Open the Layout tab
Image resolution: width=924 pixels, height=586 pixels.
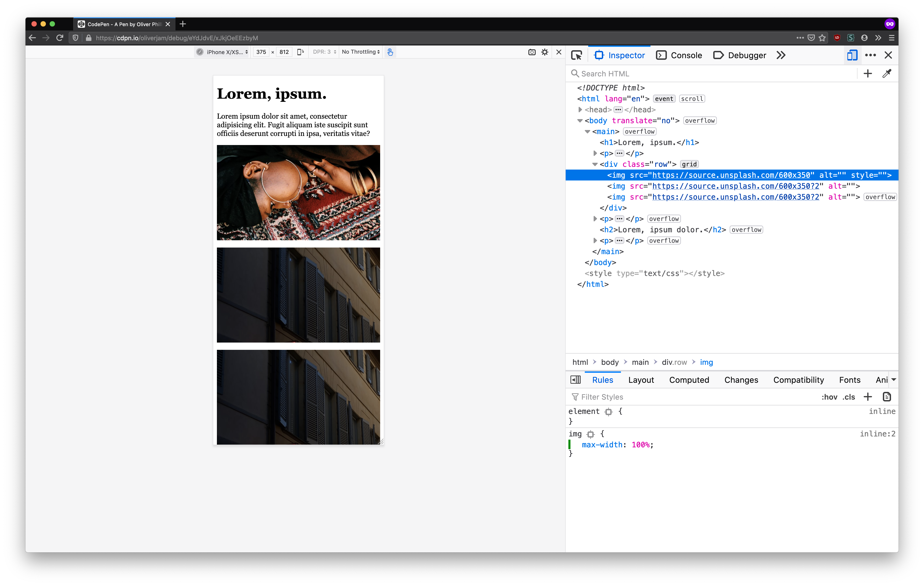(641, 380)
